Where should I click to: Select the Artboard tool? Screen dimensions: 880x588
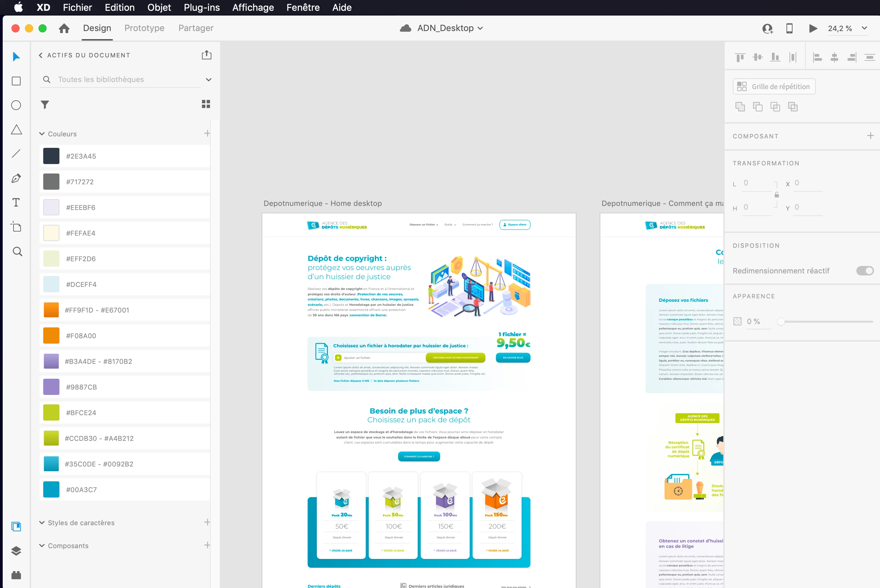click(16, 226)
